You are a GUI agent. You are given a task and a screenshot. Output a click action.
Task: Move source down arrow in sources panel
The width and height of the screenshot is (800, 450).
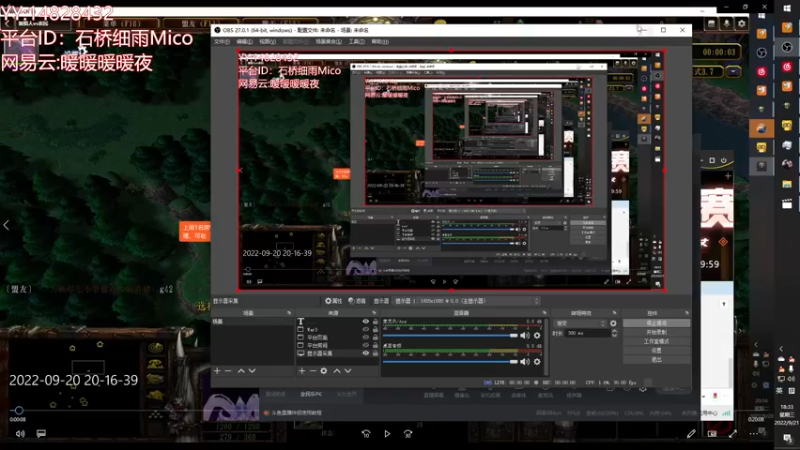point(348,371)
